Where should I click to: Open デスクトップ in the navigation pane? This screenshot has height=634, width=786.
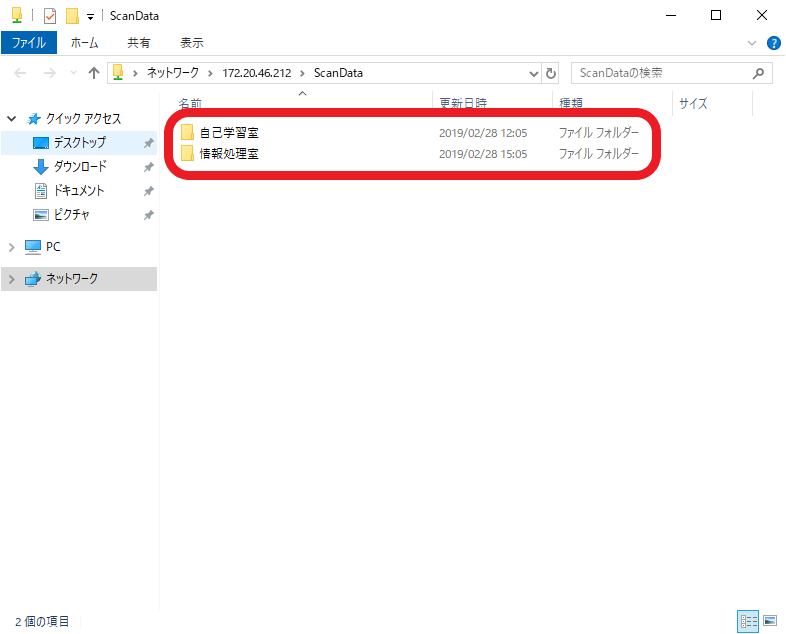click(79, 142)
